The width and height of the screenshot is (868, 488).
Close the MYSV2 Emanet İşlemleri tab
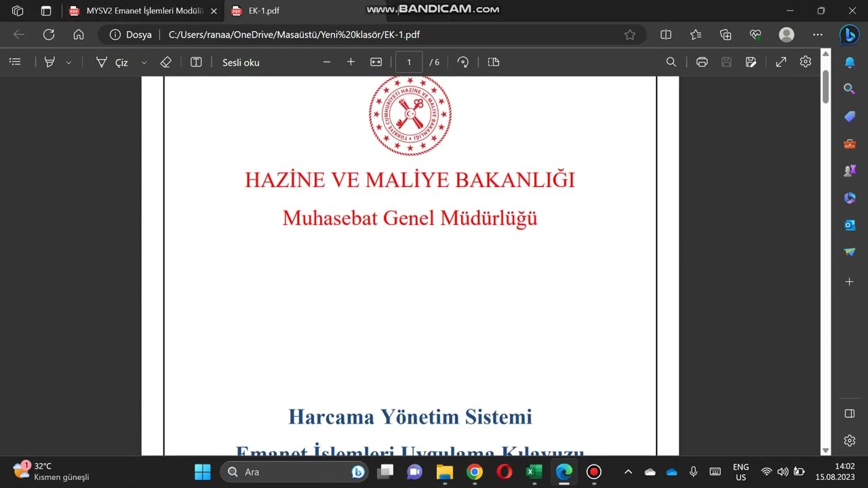point(214,11)
